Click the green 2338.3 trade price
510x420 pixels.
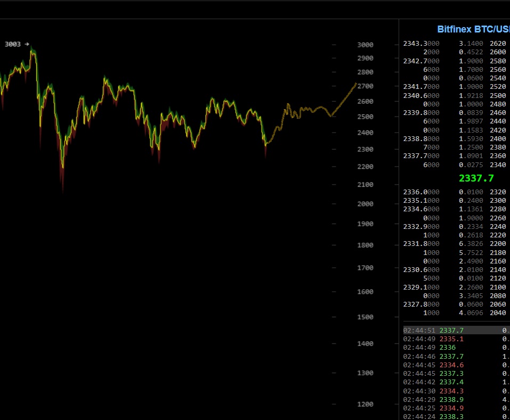click(x=451, y=416)
